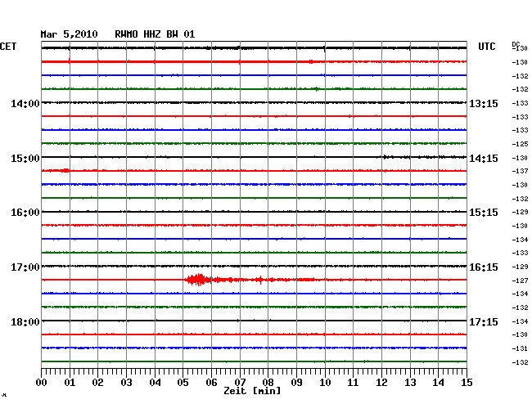Click the "14" minute axis tick label
Image resolution: width=532 pixels, height=404 pixels.
[x=438, y=383]
